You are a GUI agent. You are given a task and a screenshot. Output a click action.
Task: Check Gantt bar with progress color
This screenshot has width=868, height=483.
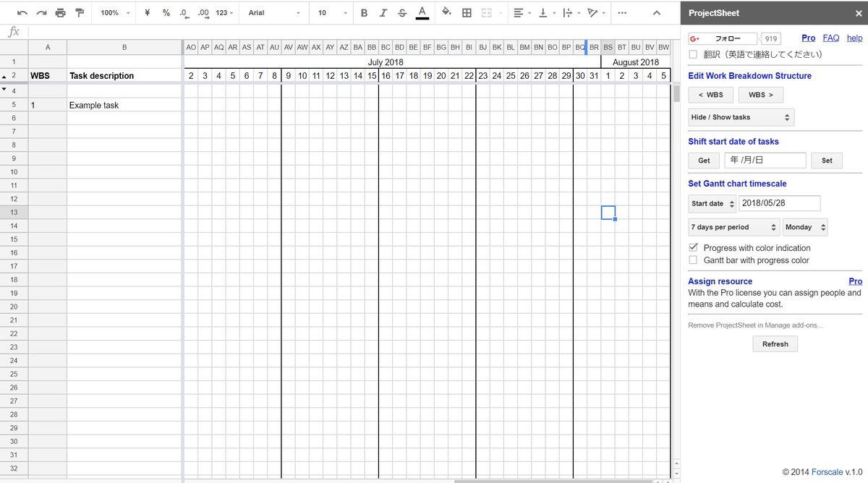coord(693,260)
